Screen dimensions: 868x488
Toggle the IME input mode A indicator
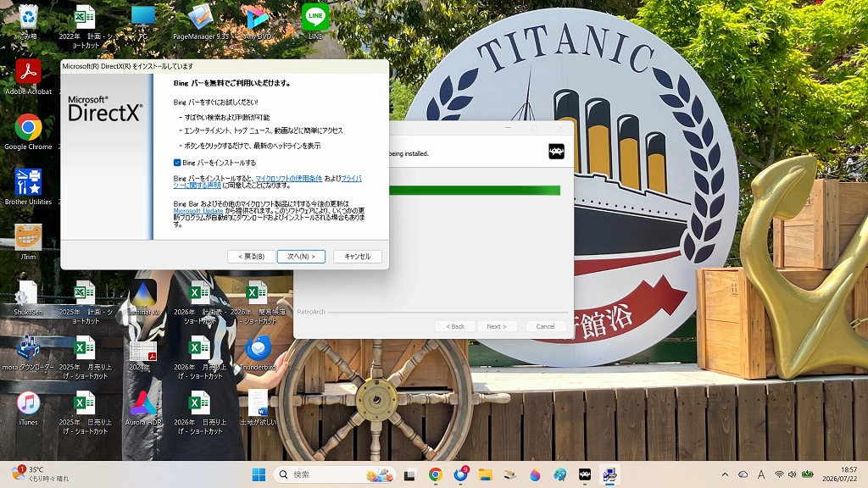761,474
